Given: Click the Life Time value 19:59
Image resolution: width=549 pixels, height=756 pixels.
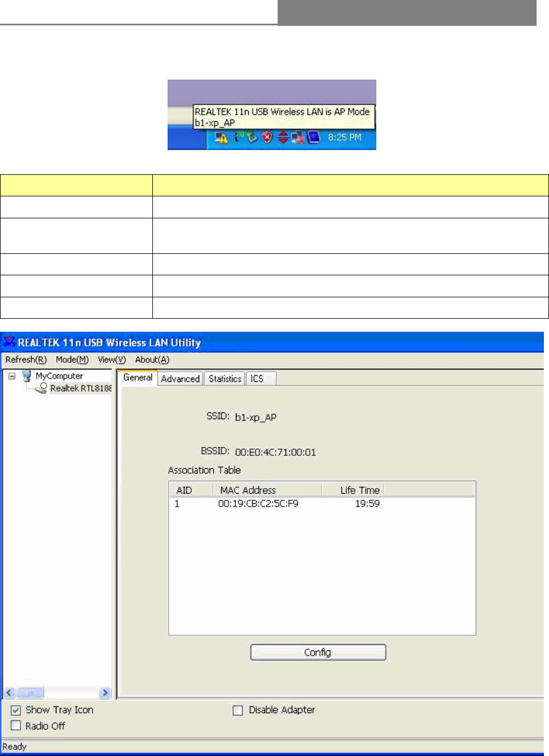Looking at the screenshot, I should (x=367, y=503).
